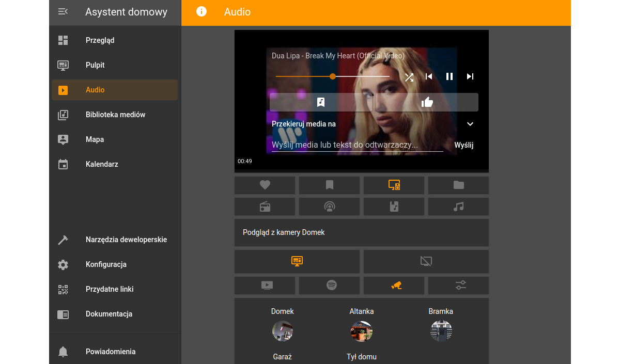Open Dokumentacja
This screenshot has height=364, width=620.
[x=115, y=314]
